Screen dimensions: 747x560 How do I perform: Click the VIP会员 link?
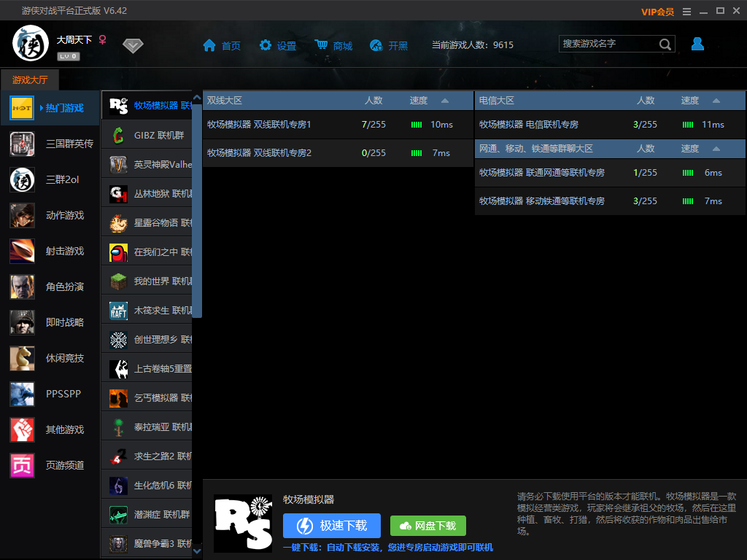657,12
